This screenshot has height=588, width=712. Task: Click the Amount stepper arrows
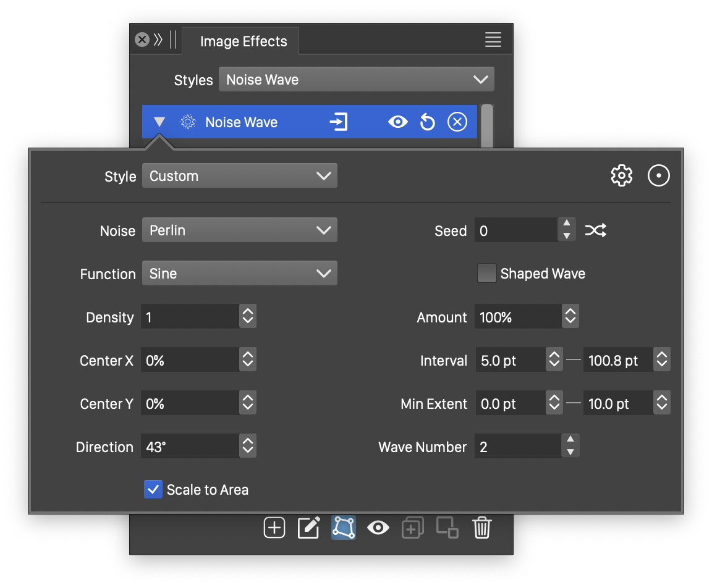click(570, 317)
